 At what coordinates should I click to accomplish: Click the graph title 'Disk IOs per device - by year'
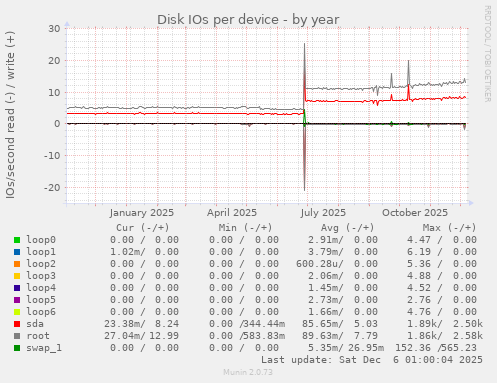[248, 20]
